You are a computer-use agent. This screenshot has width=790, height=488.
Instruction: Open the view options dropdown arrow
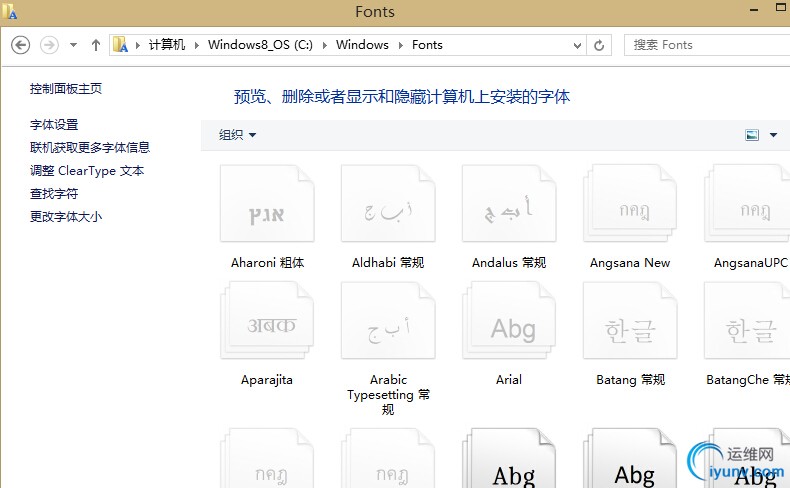point(773,135)
